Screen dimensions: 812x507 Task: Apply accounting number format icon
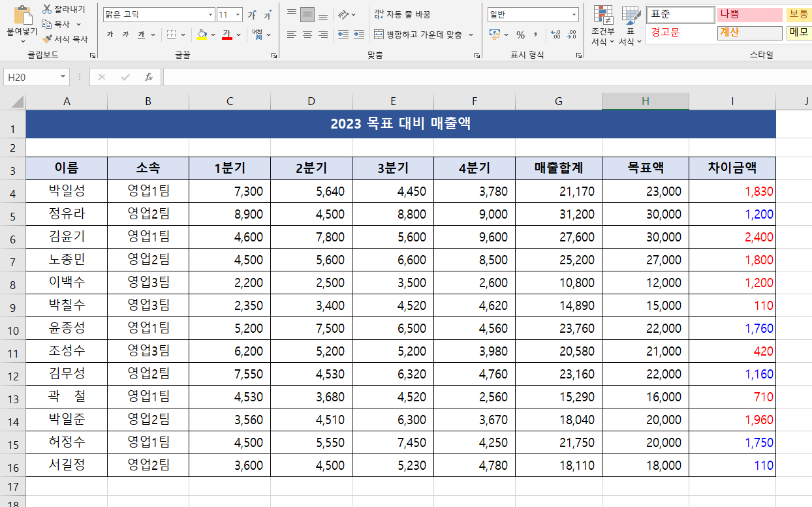point(495,35)
